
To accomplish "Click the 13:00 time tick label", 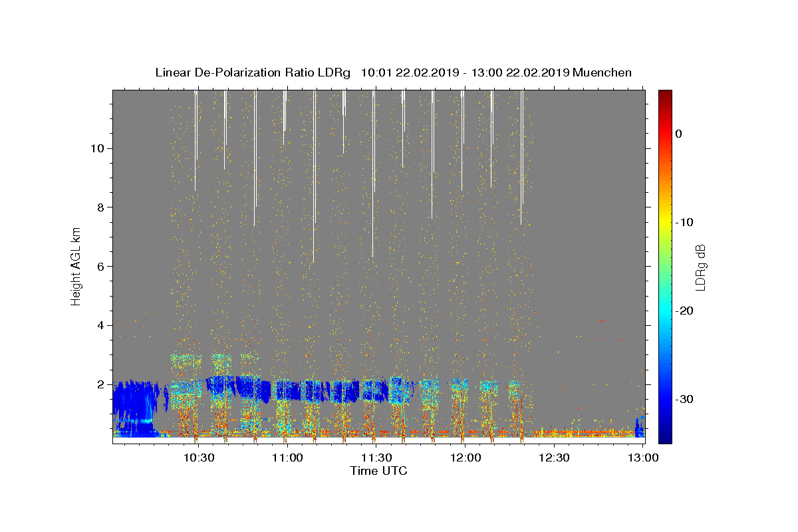I will click(x=642, y=458).
